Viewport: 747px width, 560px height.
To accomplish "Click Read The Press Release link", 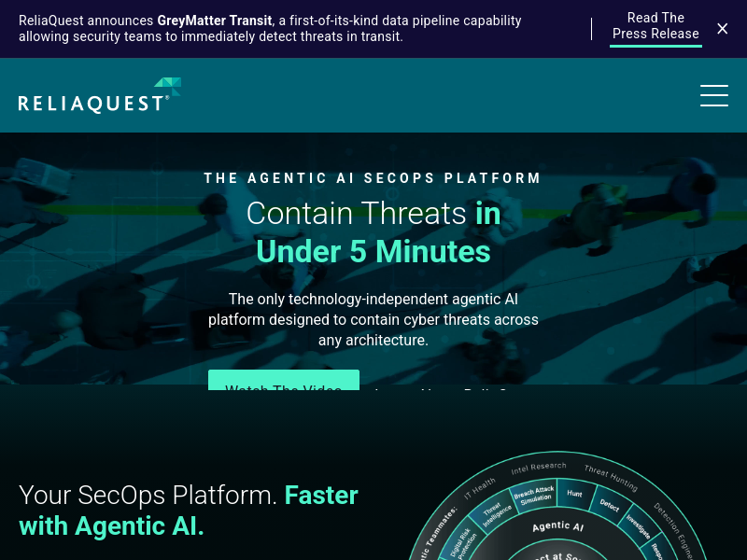I will (x=655, y=26).
